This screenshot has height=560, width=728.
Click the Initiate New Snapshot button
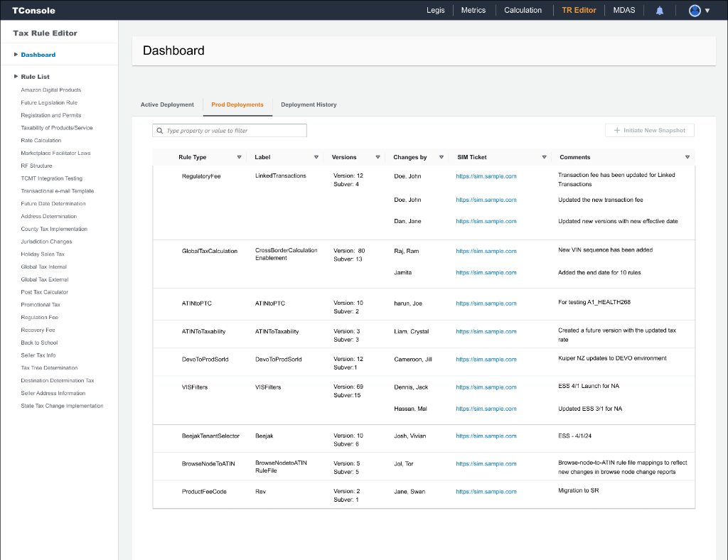point(649,131)
